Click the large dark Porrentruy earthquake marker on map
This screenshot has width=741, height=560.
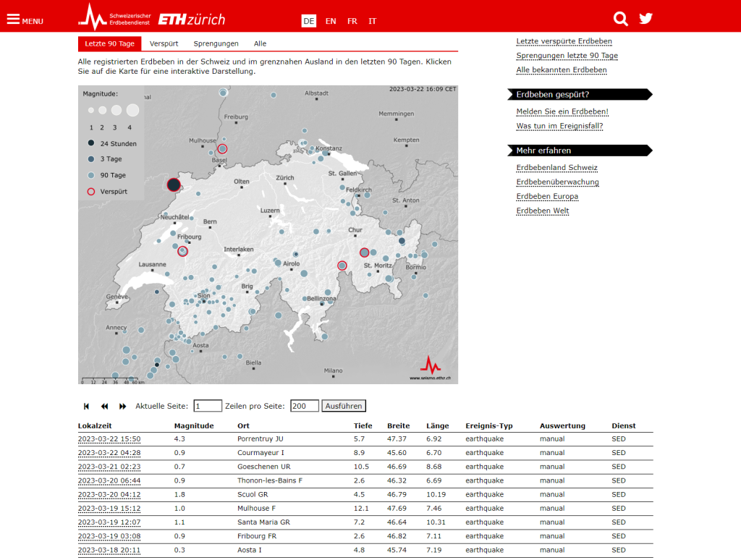click(x=174, y=185)
